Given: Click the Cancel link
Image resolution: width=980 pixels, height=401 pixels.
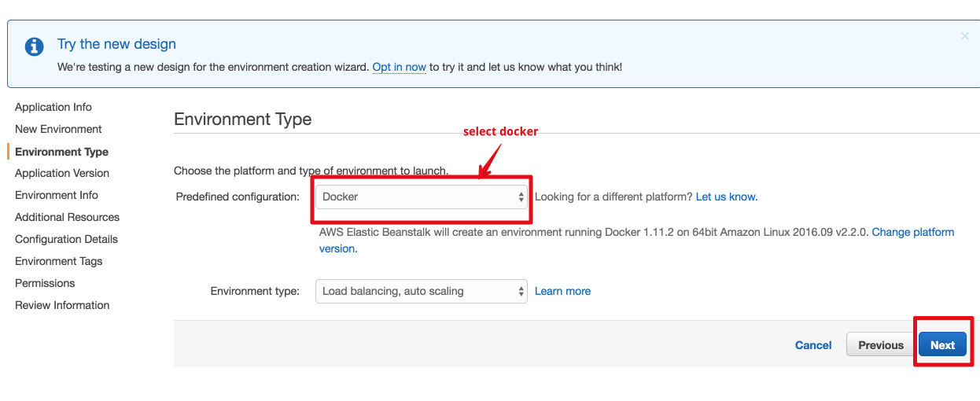Looking at the screenshot, I should [x=813, y=345].
